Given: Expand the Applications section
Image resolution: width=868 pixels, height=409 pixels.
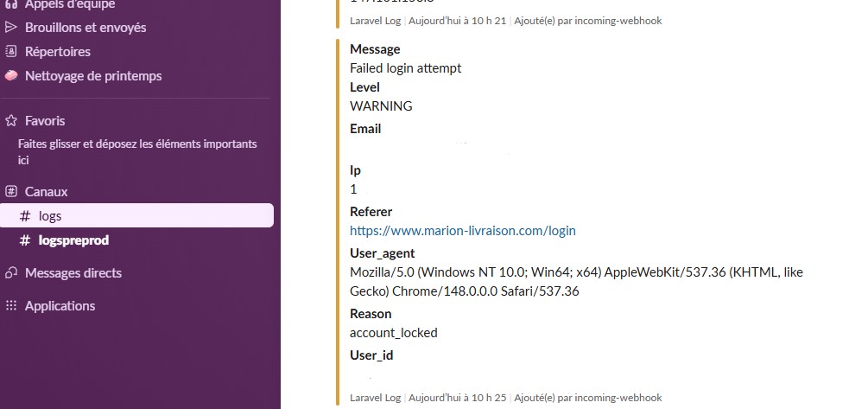Looking at the screenshot, I should (x=60, y=306).
